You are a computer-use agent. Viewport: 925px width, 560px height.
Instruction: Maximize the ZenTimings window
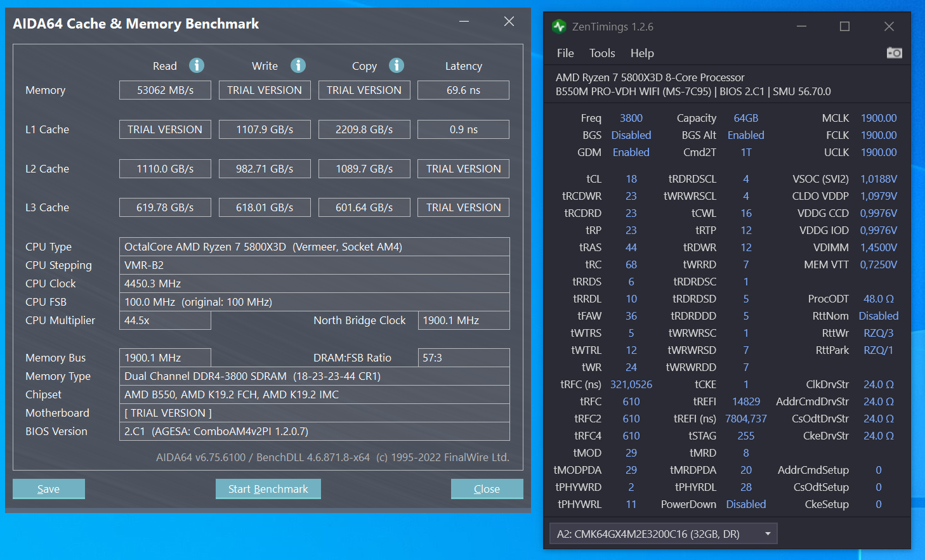844,27
